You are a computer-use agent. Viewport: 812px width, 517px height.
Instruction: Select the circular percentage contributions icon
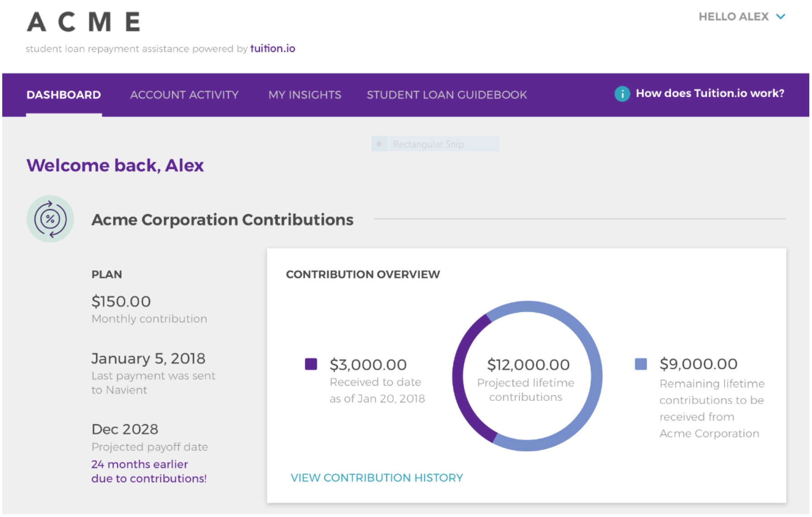coord(51,219)
